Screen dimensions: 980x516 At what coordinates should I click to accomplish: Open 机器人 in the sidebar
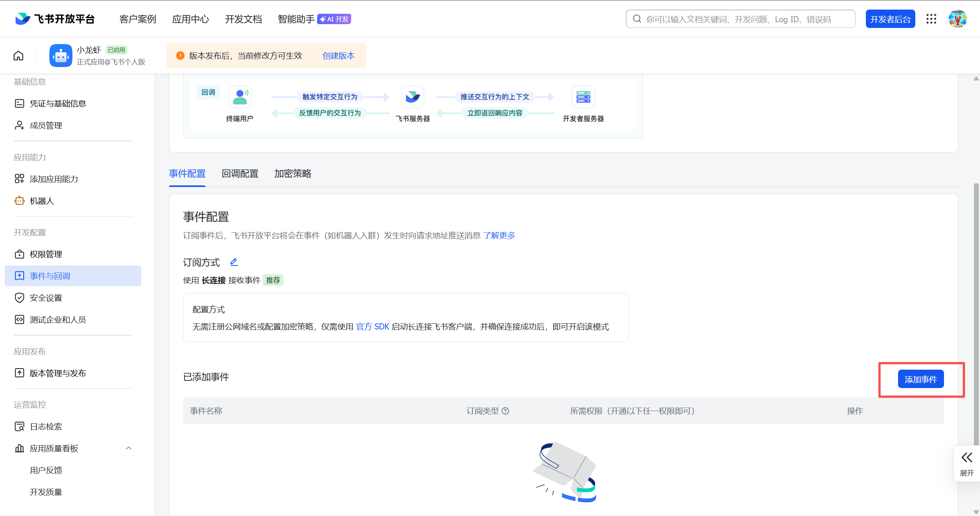42,201
